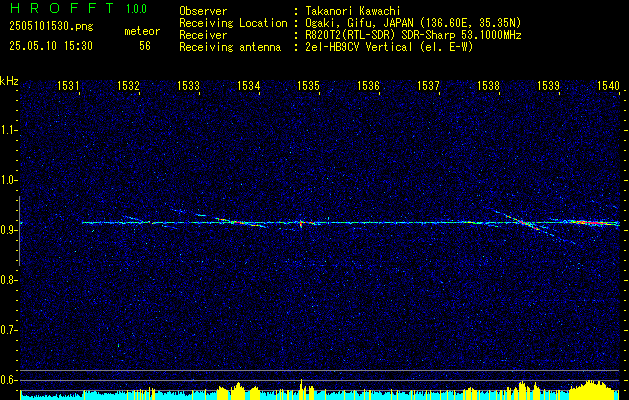Click the crossing meteor echo streak near 1538
The height and width of the screenshot is (400, 629).
point(526,223)
